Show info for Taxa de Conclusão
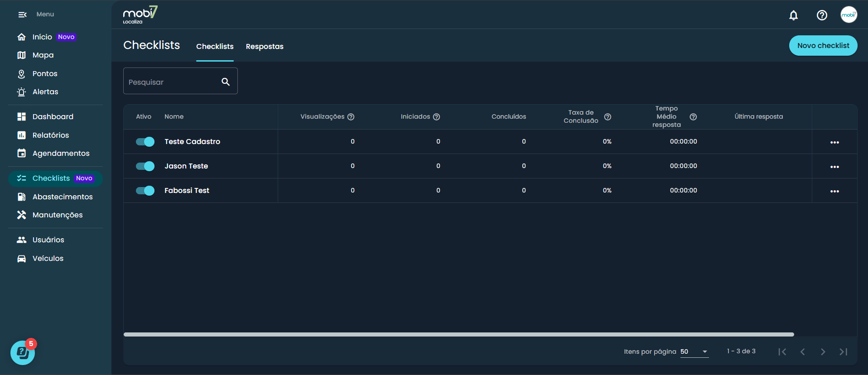The width and height of the screenshot is (868, 375). [x=608, y=117]
